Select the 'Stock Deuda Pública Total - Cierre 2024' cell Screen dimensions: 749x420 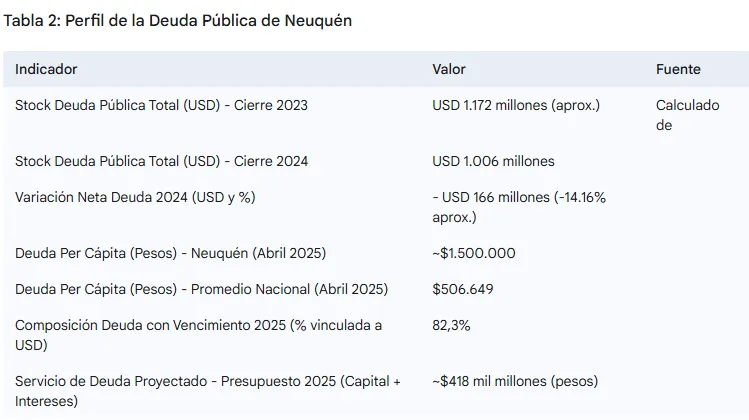(161, 161)
